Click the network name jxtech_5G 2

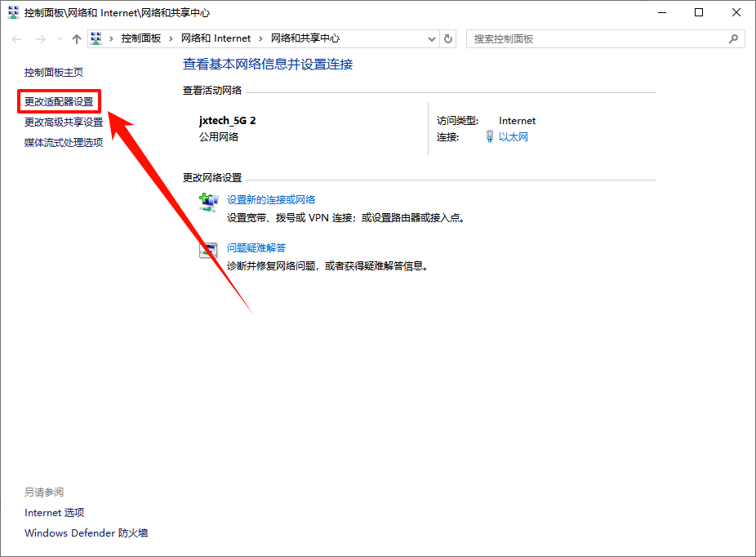(228, 121)
